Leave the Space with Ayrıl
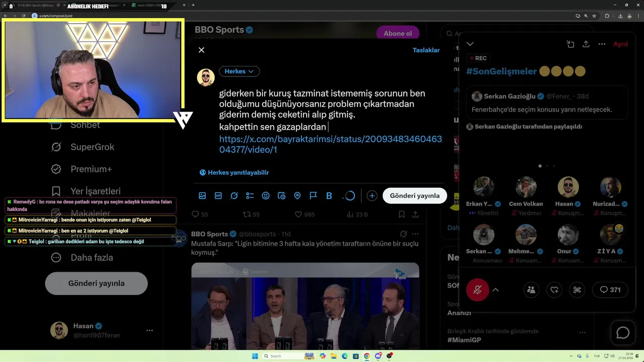Viewport: 644px width, 362px height. (620, 44)
